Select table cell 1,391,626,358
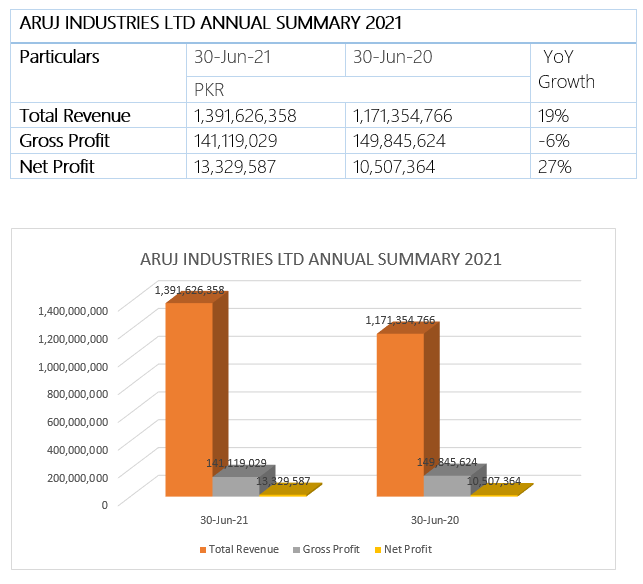 266,115
